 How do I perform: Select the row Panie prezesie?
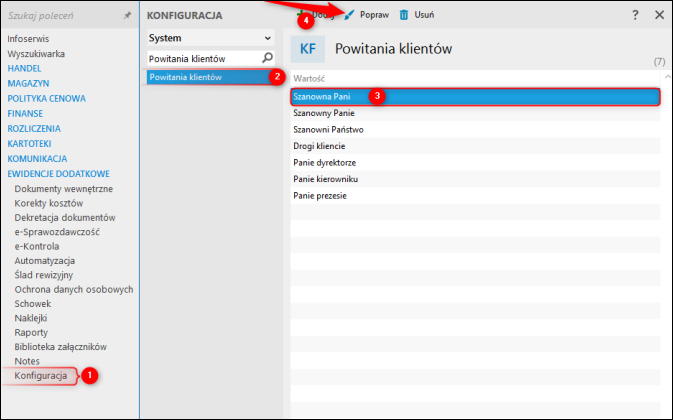(475, 196)
